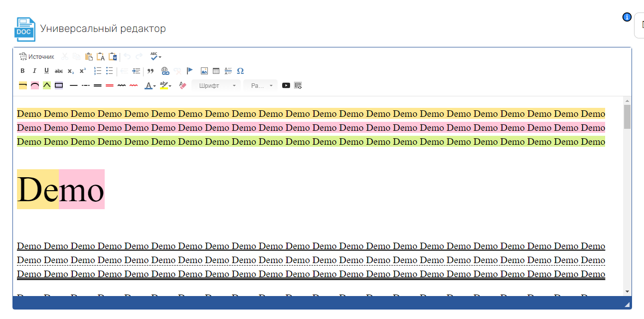This screenshot has width=644, height=319.
Task: Click the Redo arrow
Action: coord(139,56)
